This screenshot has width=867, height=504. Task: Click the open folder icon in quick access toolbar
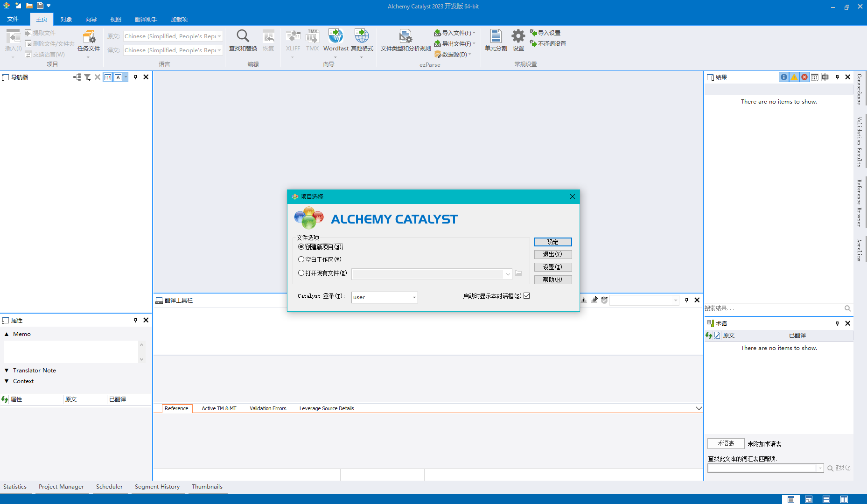(x=29, y=6)
